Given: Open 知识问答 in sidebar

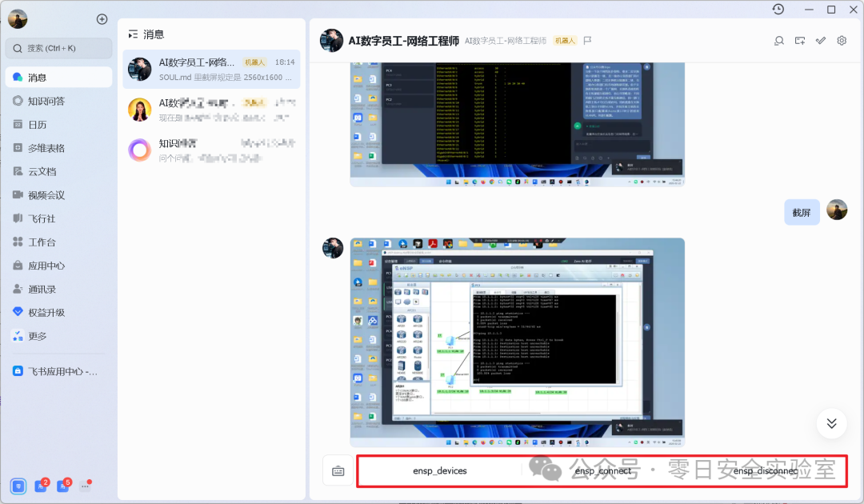Looking at the screenshot, I should click(59, 101).
